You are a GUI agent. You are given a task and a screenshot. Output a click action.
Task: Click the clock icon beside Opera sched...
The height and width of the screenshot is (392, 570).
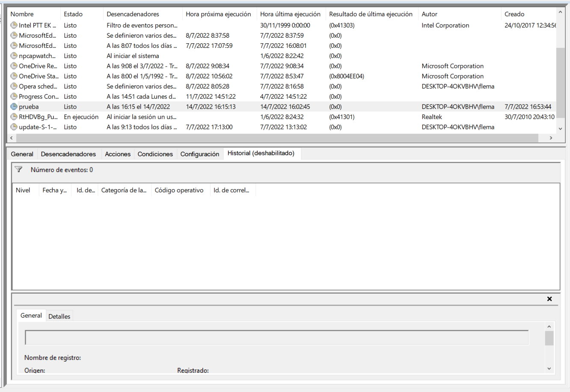point(13,86)
